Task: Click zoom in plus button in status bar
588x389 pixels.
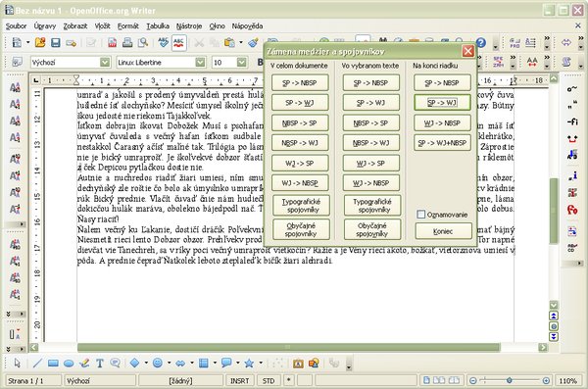Action: [546, 381]
